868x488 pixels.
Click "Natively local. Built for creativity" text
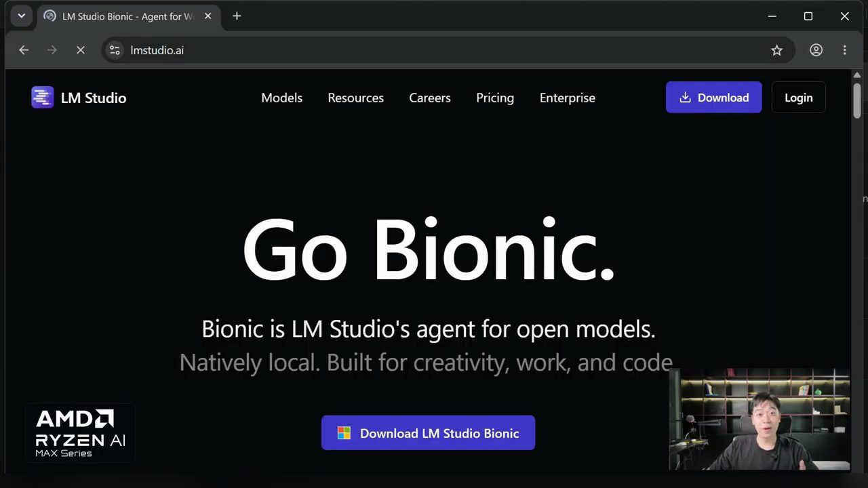click(x=426, y=363)
